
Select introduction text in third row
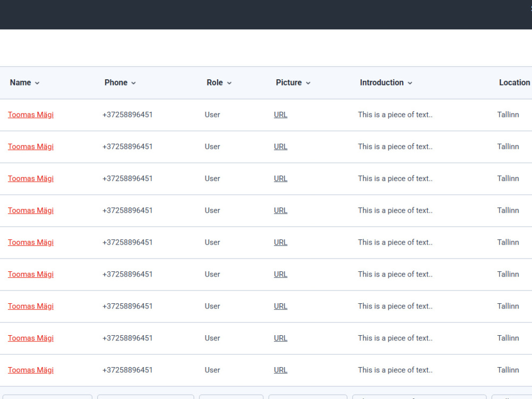[395, 178]
